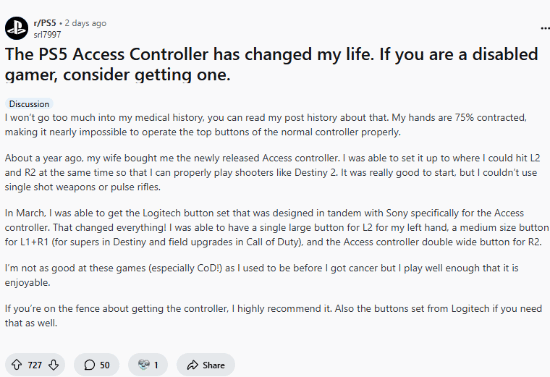Click the paragraph beginning 'About a year ago'
Viewport: 550px width, 377px height.
click(x=272, y=172)
